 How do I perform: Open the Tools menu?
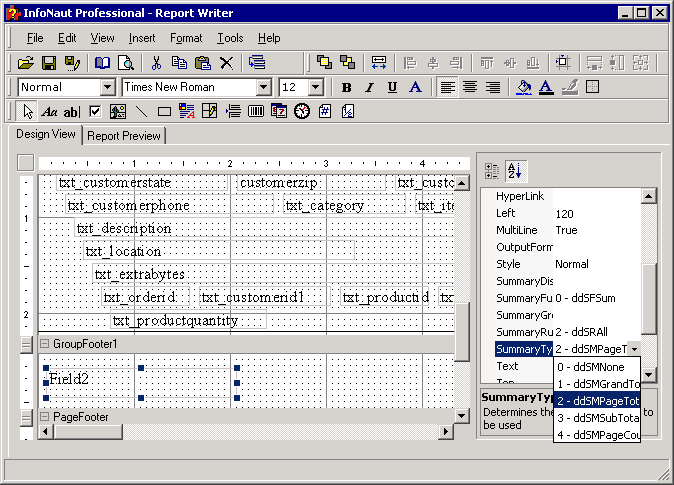point(230,38)
